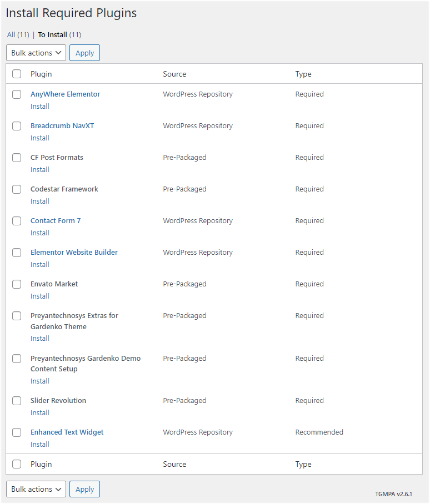Switch to the To Install (11) filter
The image size is (430, 504).
(59, 35)
